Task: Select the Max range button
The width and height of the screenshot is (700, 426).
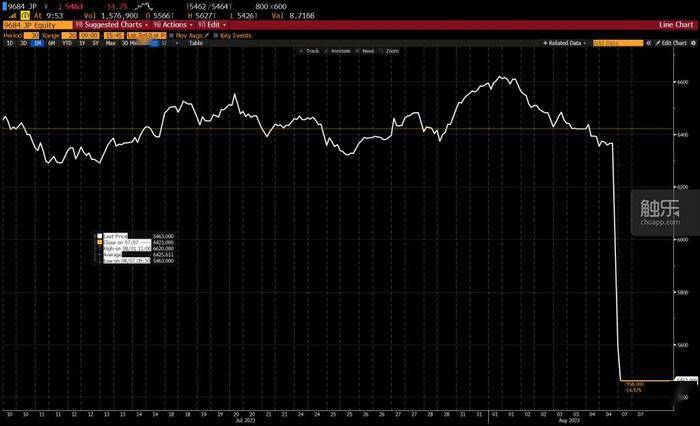Action: point(109,43)
